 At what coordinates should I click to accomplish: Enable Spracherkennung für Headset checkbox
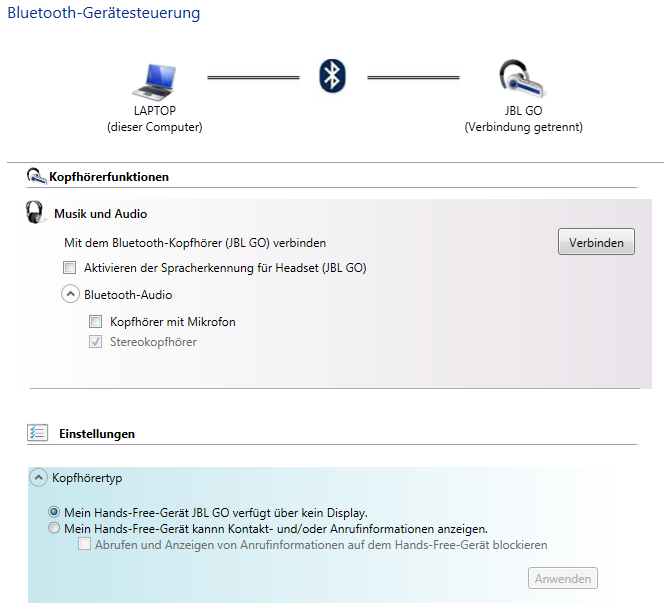[69, 268]
